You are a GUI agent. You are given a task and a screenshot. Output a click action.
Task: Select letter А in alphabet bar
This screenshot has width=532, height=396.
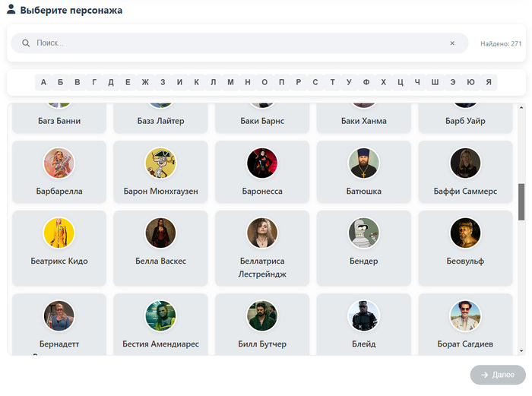[43, 82]
